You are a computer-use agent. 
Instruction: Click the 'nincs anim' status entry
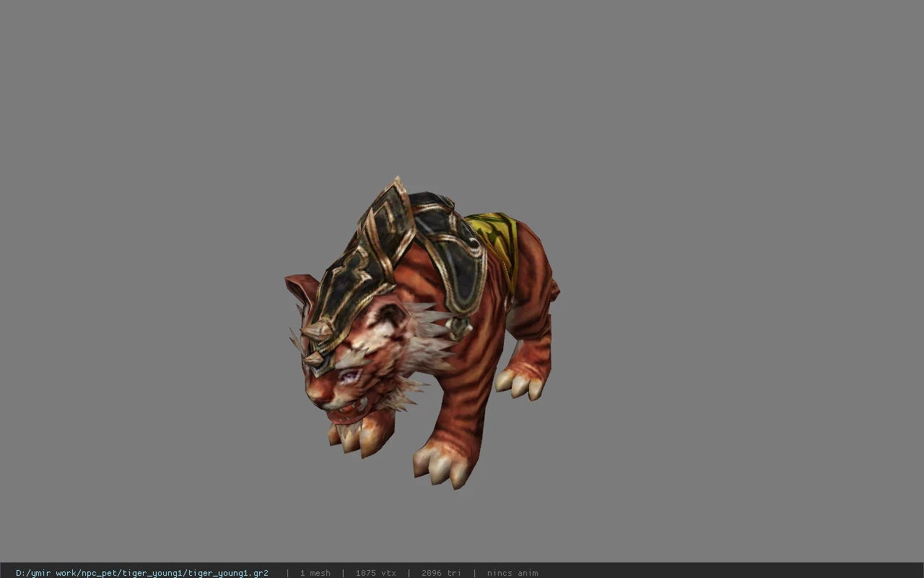[513, 573]
